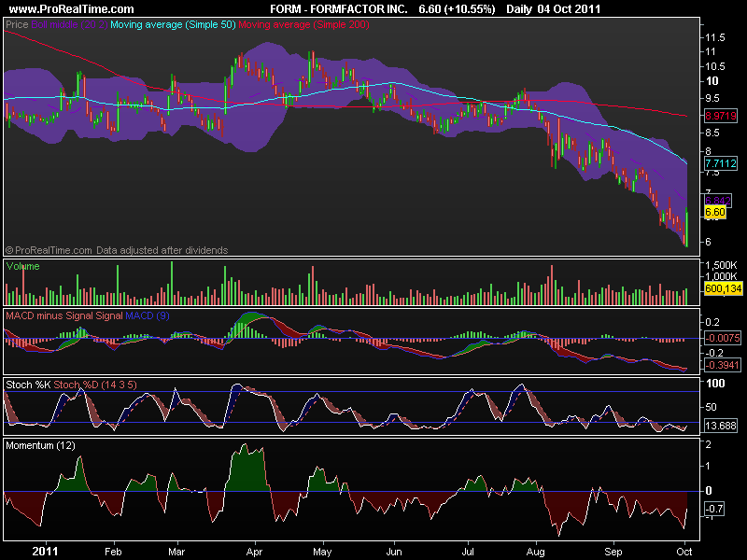Viewport: 747px width, 560px height.
Task: Click the Apr marker on time axis
Action: (x=254, y=552)
